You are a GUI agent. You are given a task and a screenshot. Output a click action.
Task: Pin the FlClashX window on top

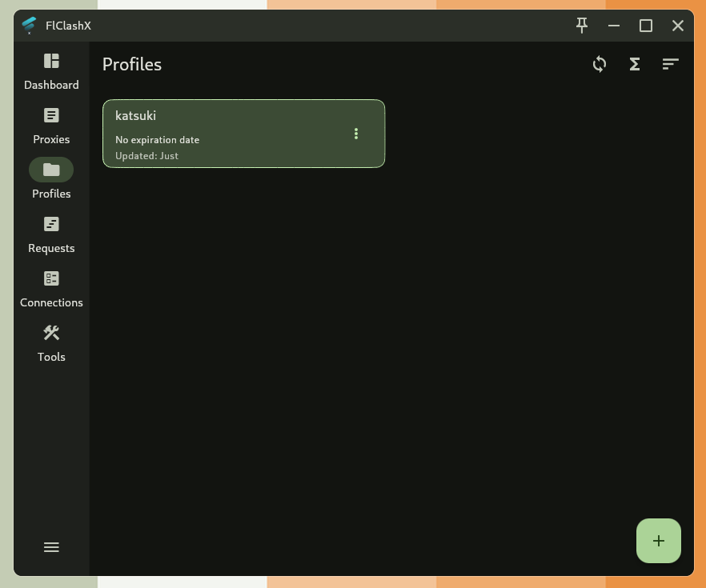pyautogui.click(x=582, y=26)
